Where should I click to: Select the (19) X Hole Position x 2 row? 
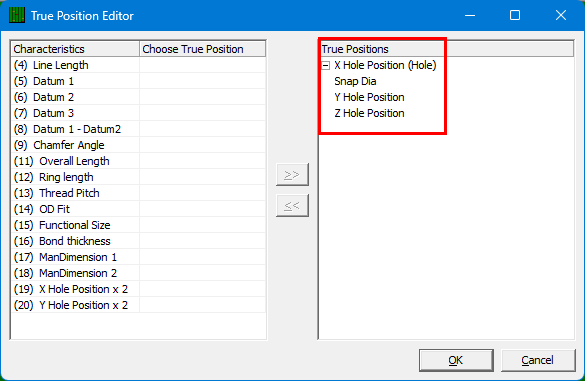(138, 290)
